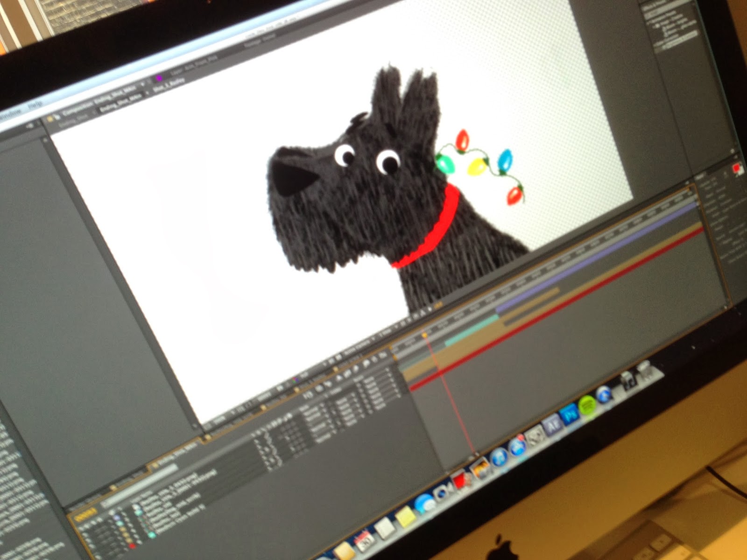Open iPhoto from the Dock
Viewport: 747px width, 560px height.
pos(480,469)
